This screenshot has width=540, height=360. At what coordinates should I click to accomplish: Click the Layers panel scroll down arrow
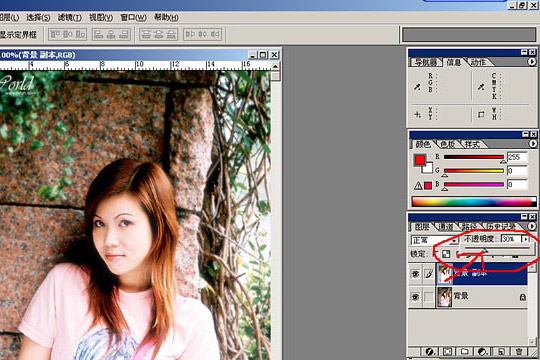(532, 342)
